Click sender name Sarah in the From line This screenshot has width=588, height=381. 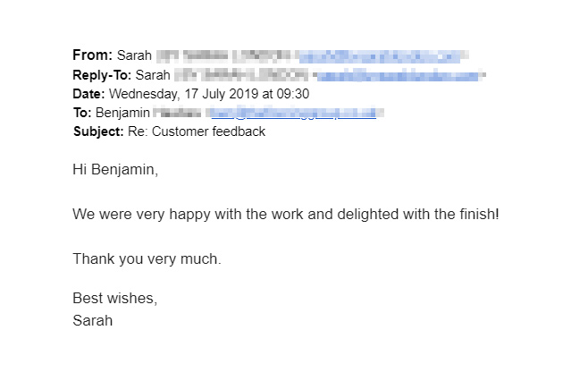coord(134,55)
